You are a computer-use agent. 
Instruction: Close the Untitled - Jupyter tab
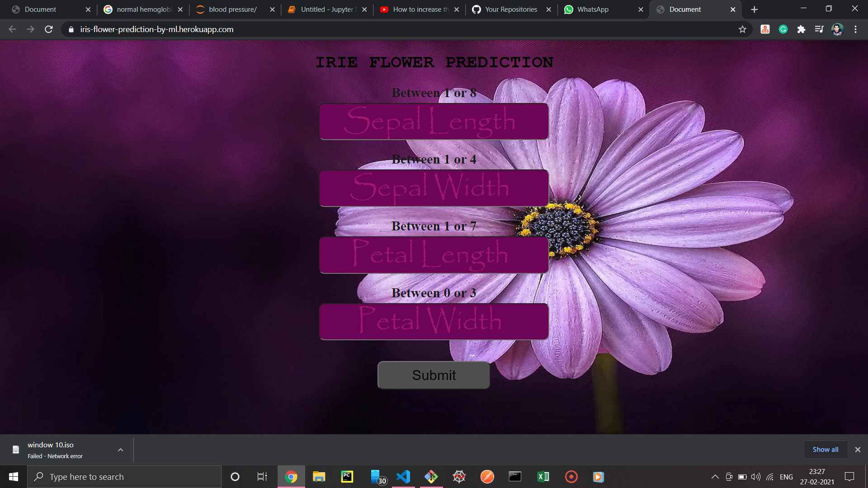pyautogui.click(x=364, y=9)
